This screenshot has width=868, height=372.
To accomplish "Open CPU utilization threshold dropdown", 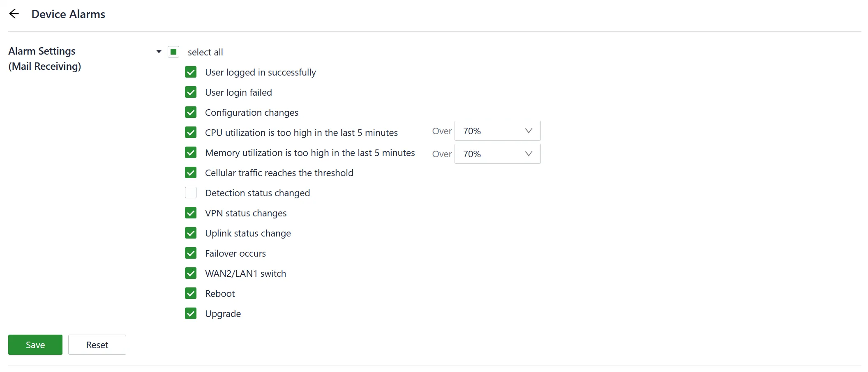I will [497, 131].
